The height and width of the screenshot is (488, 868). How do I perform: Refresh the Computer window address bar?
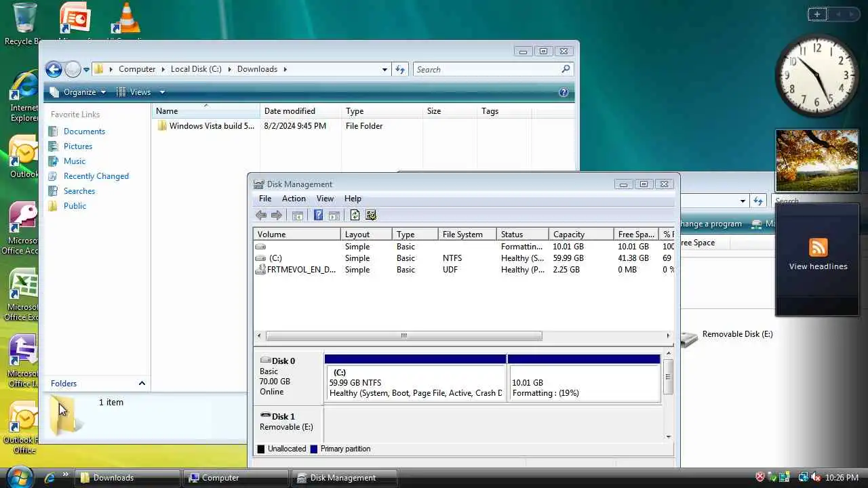click(758, 201)
